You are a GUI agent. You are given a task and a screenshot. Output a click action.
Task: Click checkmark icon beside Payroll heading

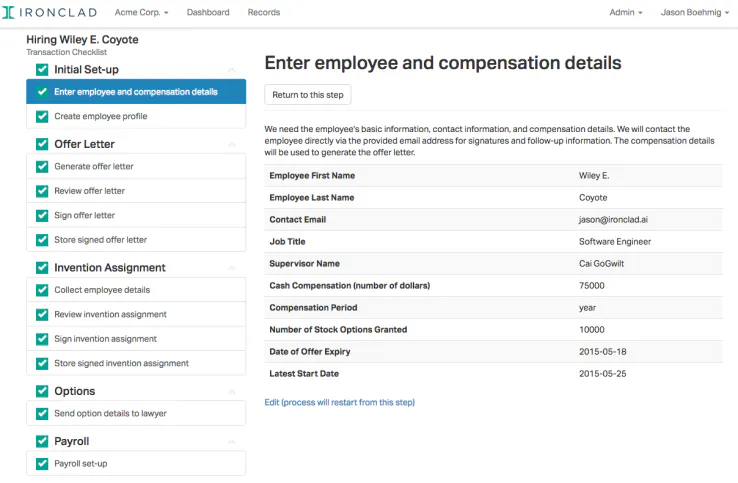42,441
